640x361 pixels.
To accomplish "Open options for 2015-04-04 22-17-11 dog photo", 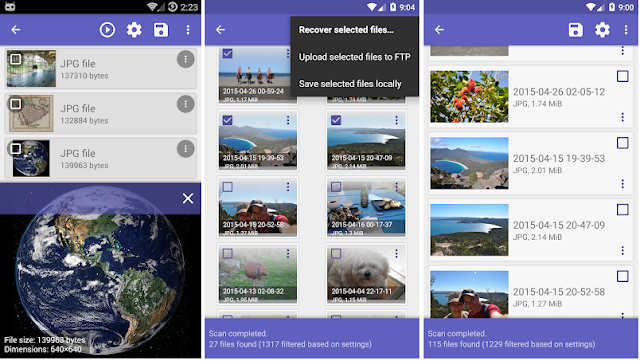I will [396, 254].
